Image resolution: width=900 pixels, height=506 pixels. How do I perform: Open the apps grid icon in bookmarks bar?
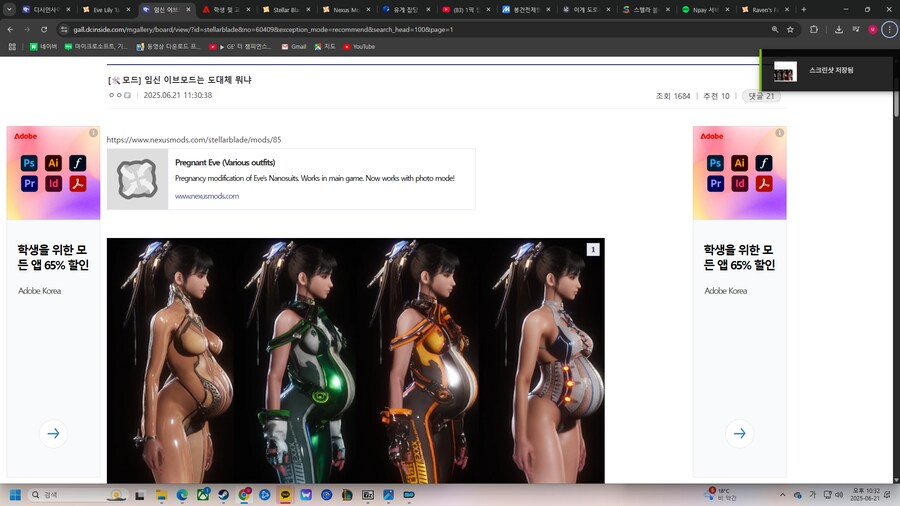pos(12,46)
